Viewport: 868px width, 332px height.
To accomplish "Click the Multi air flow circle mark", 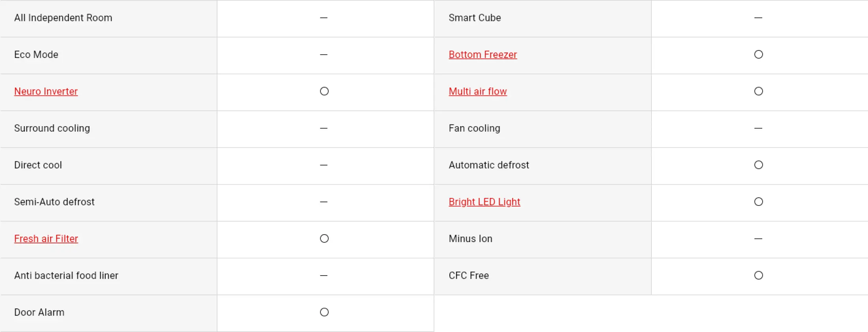I will pyautogui.click(x=758, y=91).
